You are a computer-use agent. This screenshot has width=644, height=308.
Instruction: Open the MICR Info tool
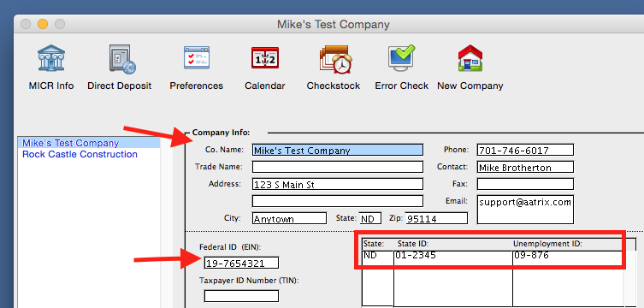[51, 68]
